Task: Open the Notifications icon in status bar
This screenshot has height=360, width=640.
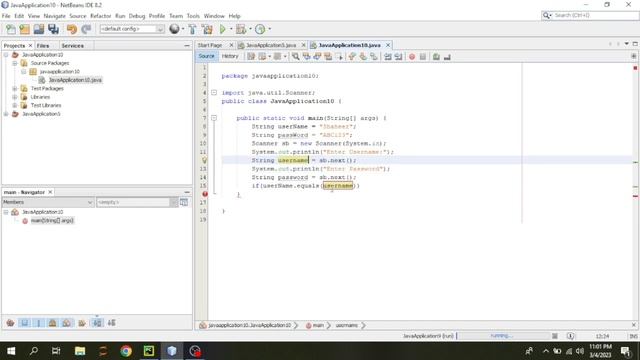Action: (x=571, y=336)
